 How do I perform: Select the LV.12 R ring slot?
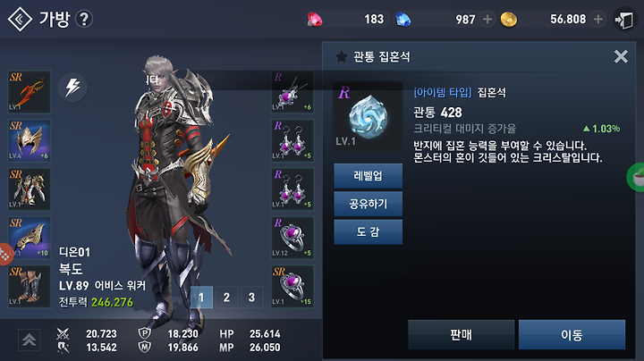292,238
